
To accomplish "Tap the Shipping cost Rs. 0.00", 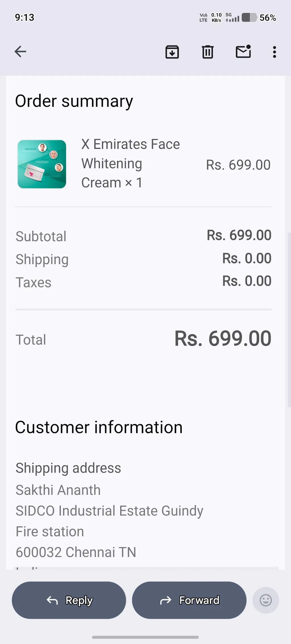I will (x=247, y=258).
